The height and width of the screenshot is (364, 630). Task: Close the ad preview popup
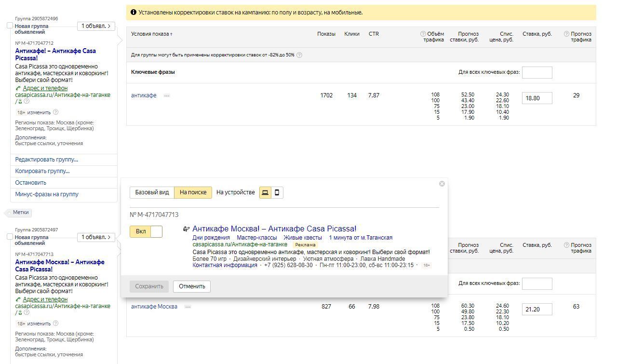(x=442, y=184)
